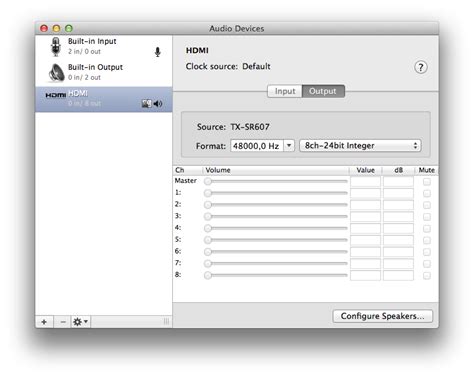
Task: Open the 8ch-24bit Integer format popup
Action: [x=360, y=146]
